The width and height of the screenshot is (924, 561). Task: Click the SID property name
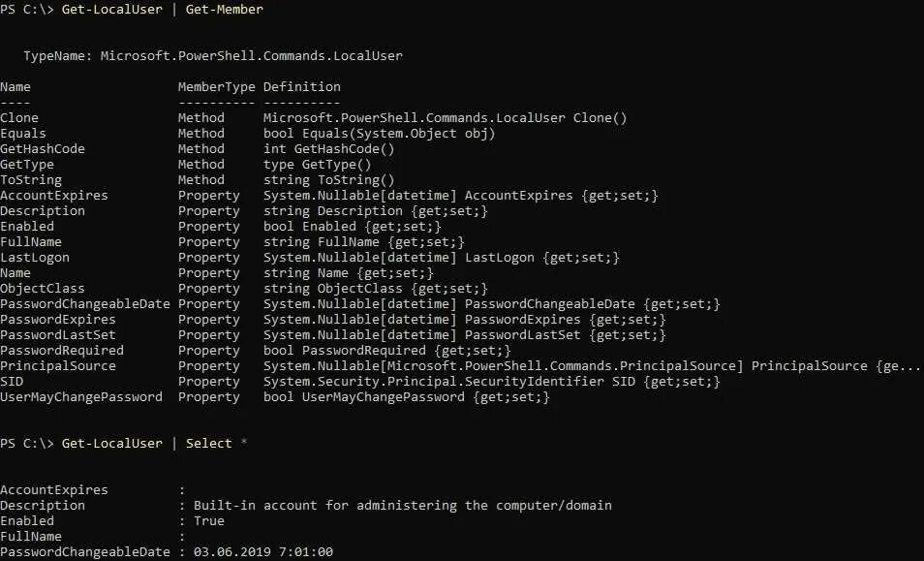[12, 382]
